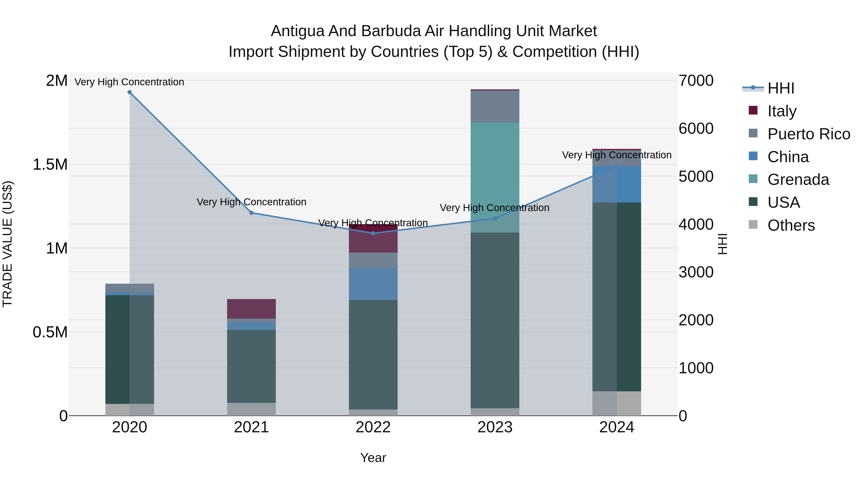Image resolution: width=868 pixels, height=488 pixels.
Task: Toggle China series in legend
Action: [778, 157]
